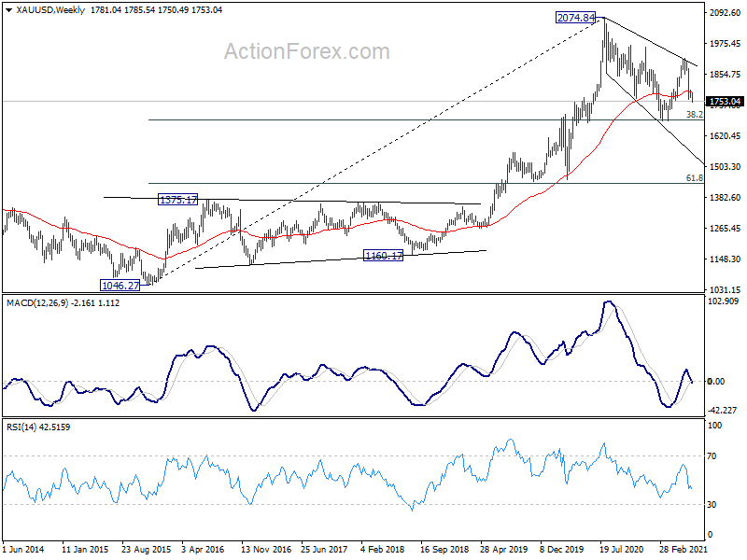Click the 8 Dec 2019 date label

point(563,549)
